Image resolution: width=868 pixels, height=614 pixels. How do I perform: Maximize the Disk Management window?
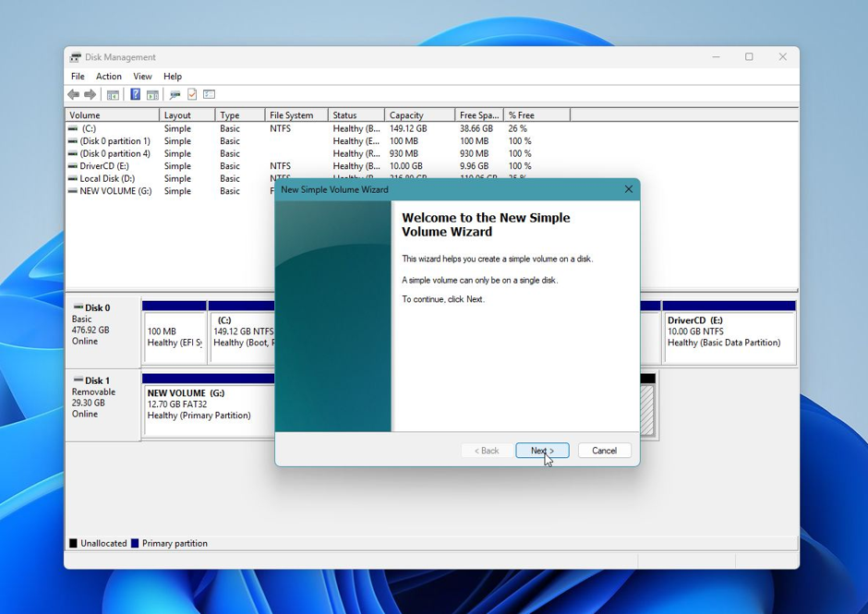point(749,57)
